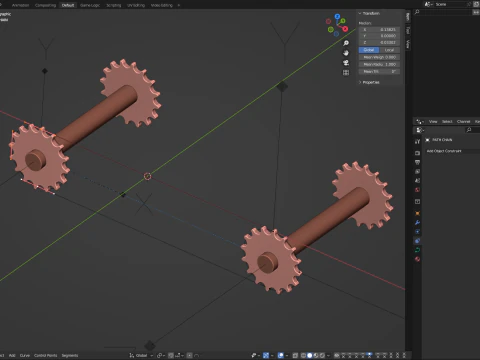This screenshot has height=360, width=480.
Task: Add a new workspace with plus button
Action: click(179, 5)
